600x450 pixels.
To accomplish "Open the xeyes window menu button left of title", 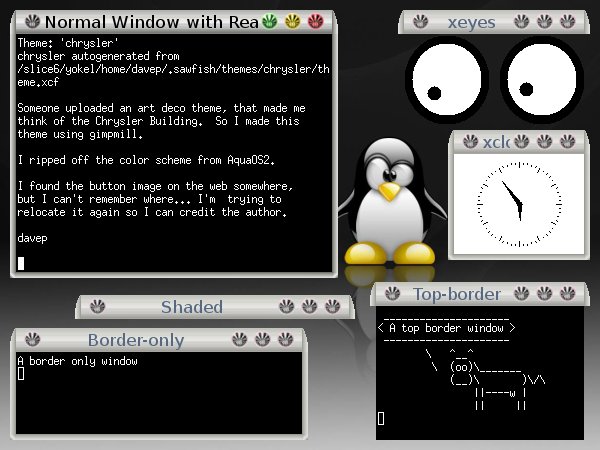I will (x=421, y=21).
